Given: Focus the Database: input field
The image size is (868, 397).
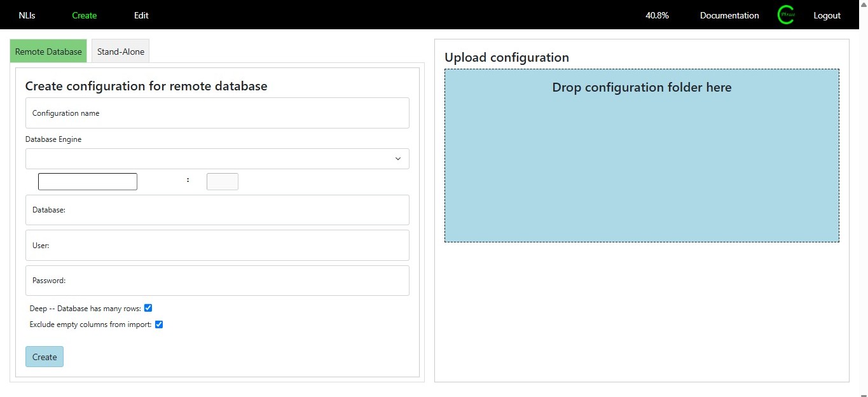Looking at the screenshot, I should [217, 210].
